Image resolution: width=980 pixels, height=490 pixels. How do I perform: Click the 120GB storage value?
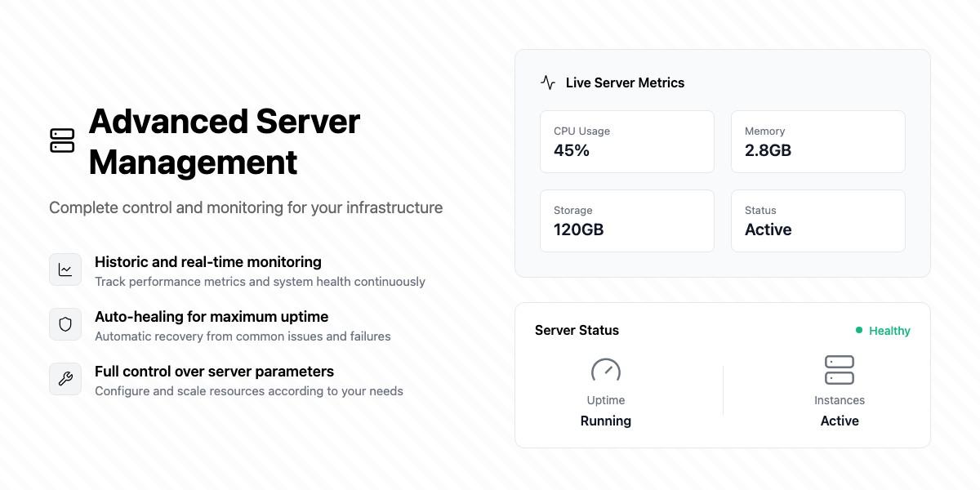579,229
